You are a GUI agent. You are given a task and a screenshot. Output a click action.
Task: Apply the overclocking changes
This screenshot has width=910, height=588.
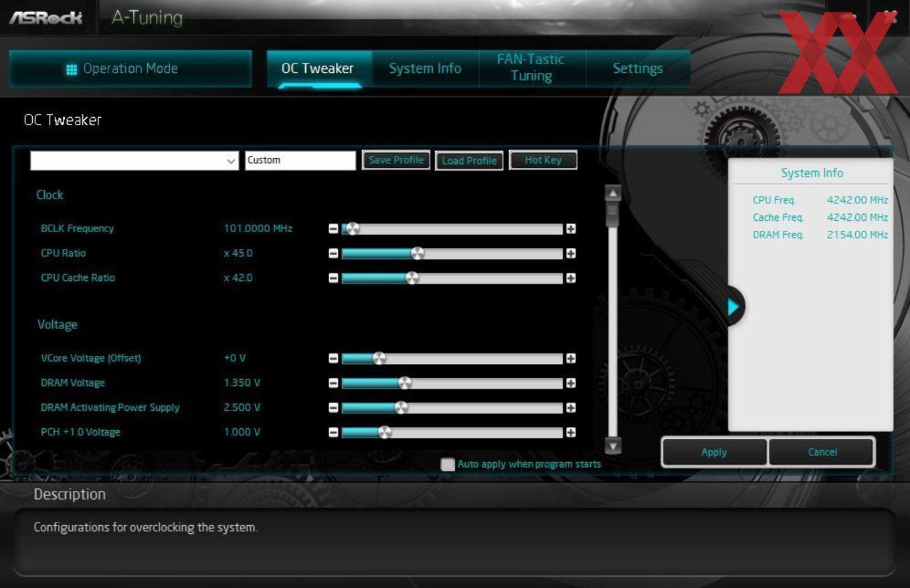tap(714, 452)
